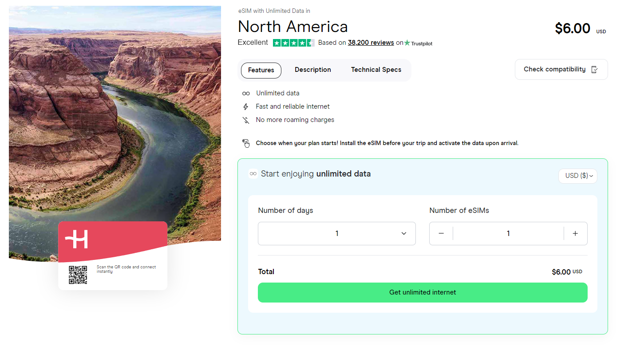Click the eSIM quantity input field

coord(508,233)
